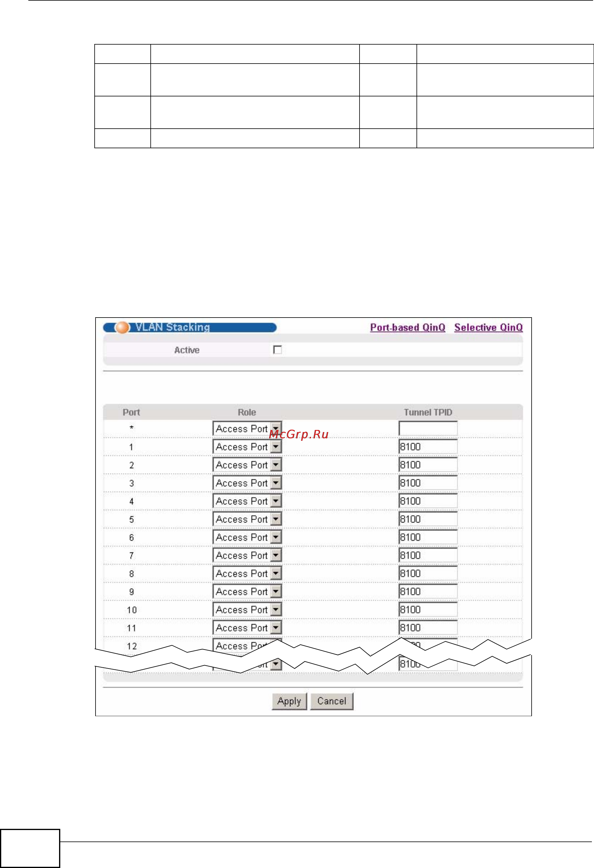Open the Role dropdown for port 5

coord(247,519)
